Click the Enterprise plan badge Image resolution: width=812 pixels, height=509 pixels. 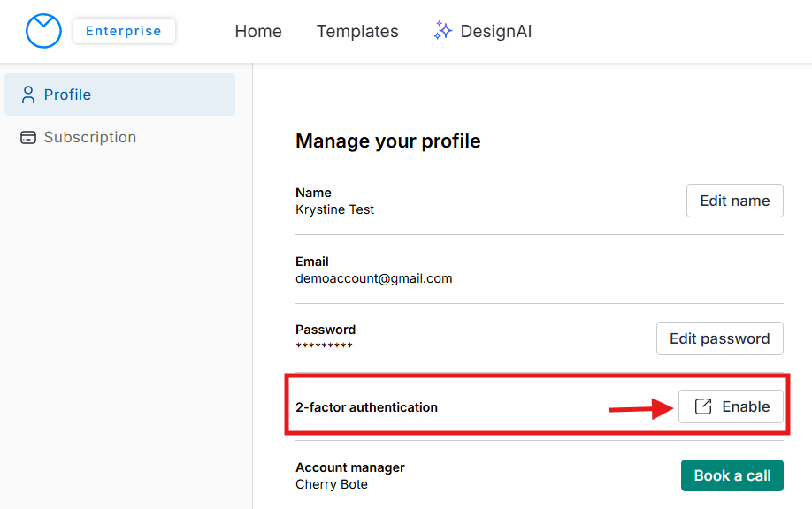point(124,31)
